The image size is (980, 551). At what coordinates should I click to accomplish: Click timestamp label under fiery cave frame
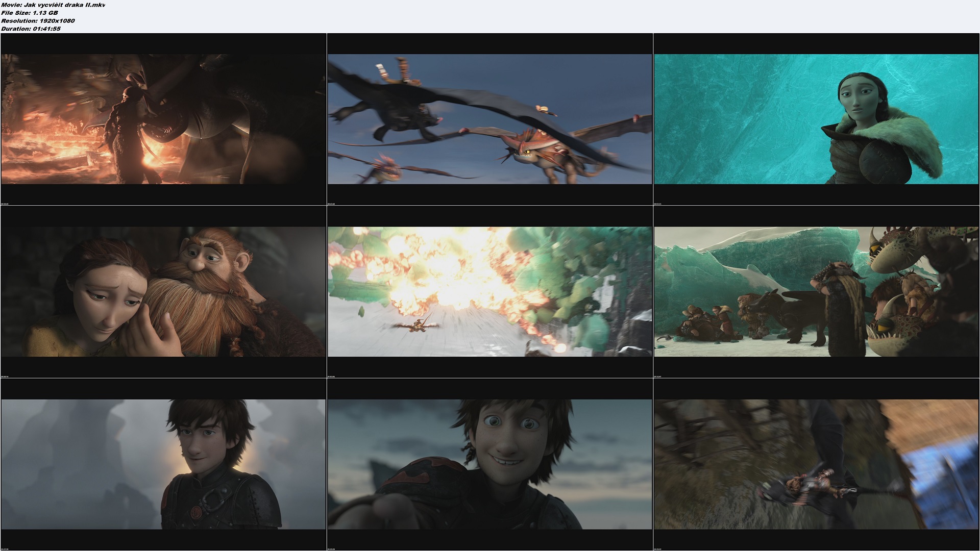click(5, 204)
